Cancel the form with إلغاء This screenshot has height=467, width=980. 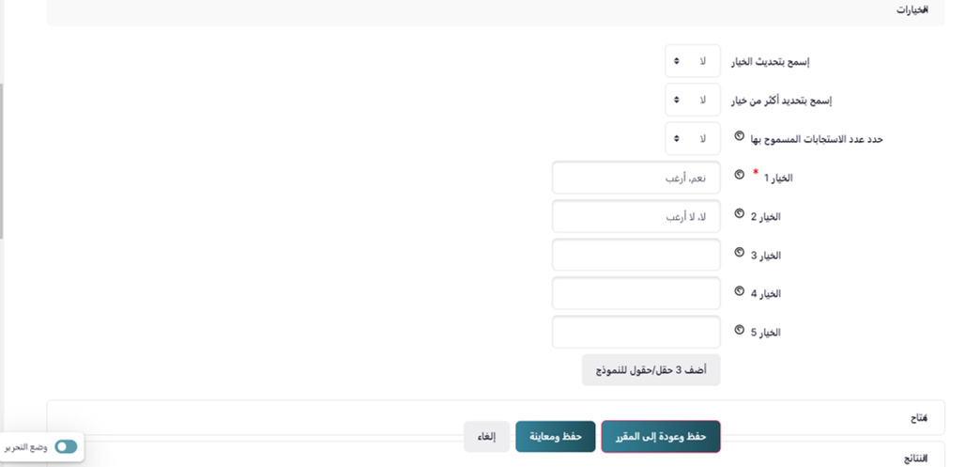tap(487, 437)
